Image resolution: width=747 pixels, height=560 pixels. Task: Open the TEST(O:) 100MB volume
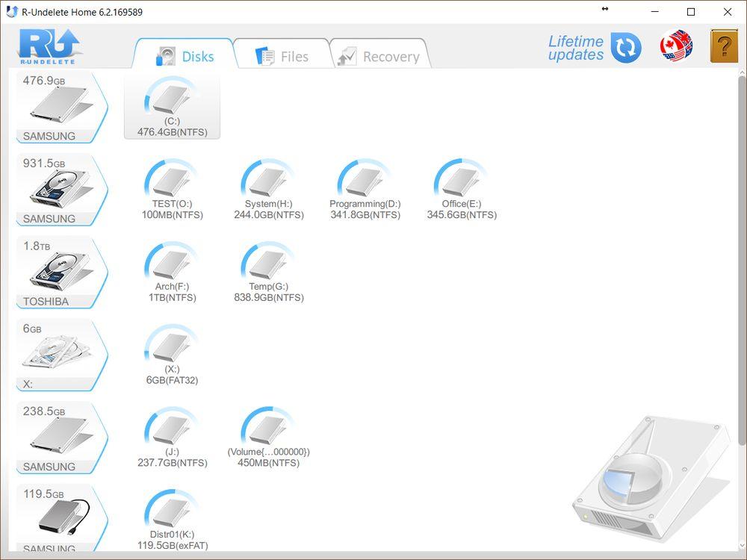coord(172,190)
